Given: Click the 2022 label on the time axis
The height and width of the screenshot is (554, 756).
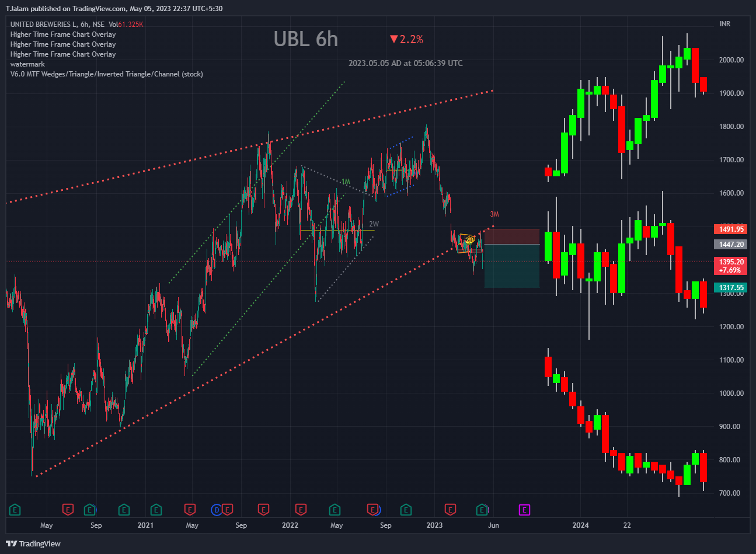Looking at the screenshot, I should [290, 525].
